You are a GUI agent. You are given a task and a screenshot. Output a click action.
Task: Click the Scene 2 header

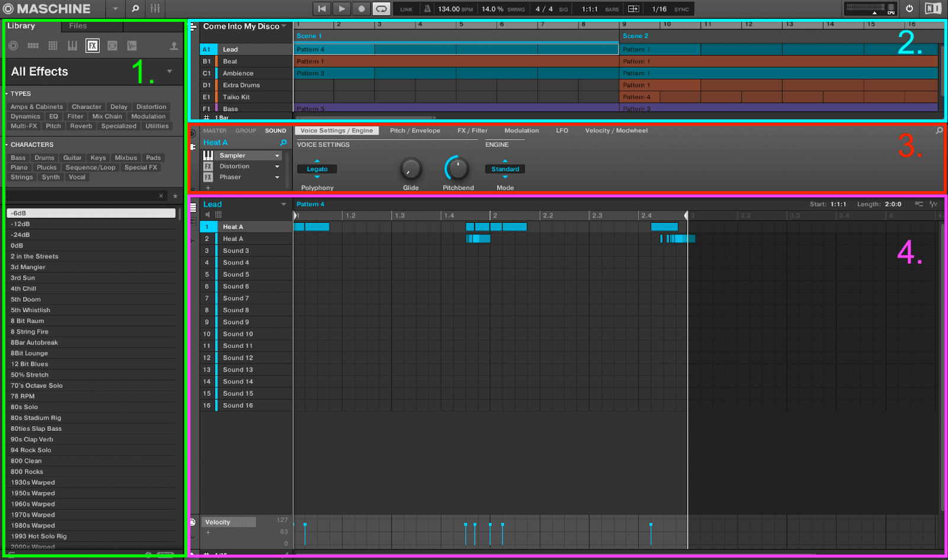click(x=635, y=36)
